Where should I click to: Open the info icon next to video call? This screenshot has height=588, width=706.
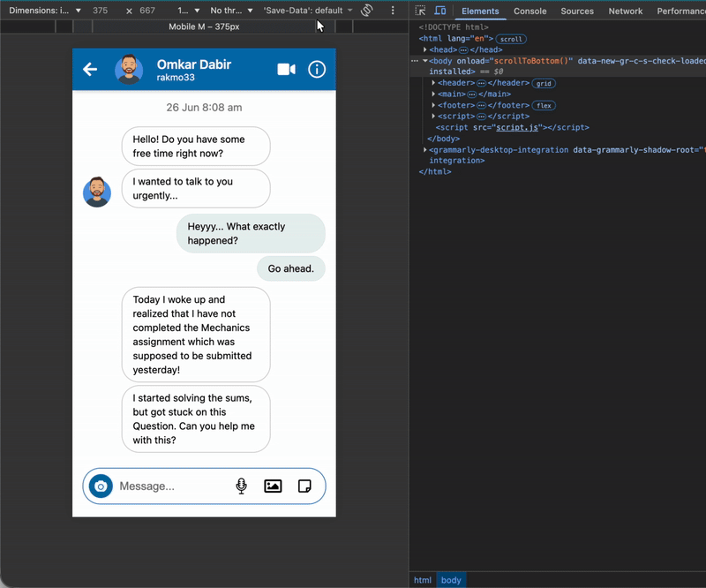click(317, 70)
